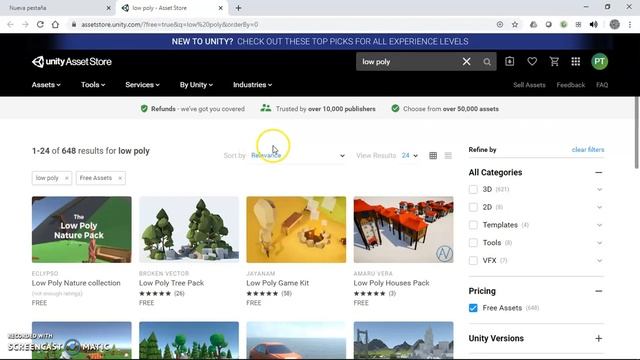Click the install/add circle icon in address bar

tap(500, 24)
